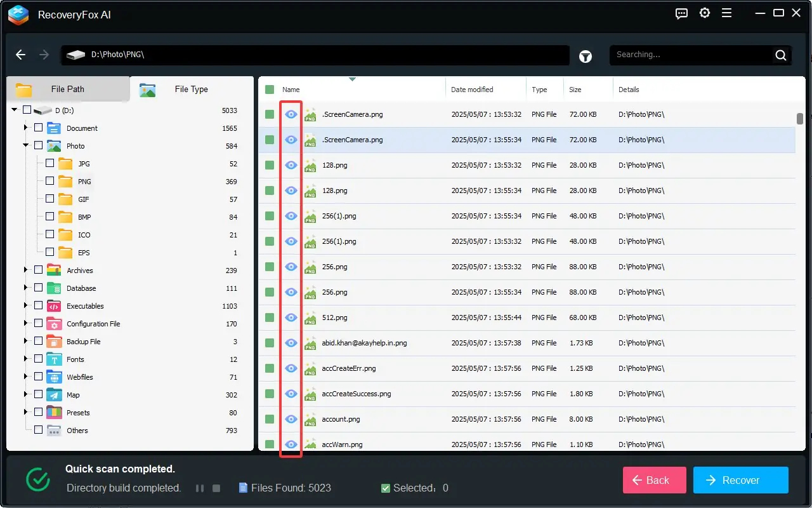This screenshot has width=812, height=508.
Task: Collapse the Photo tree node
Action: pos(26,145)
